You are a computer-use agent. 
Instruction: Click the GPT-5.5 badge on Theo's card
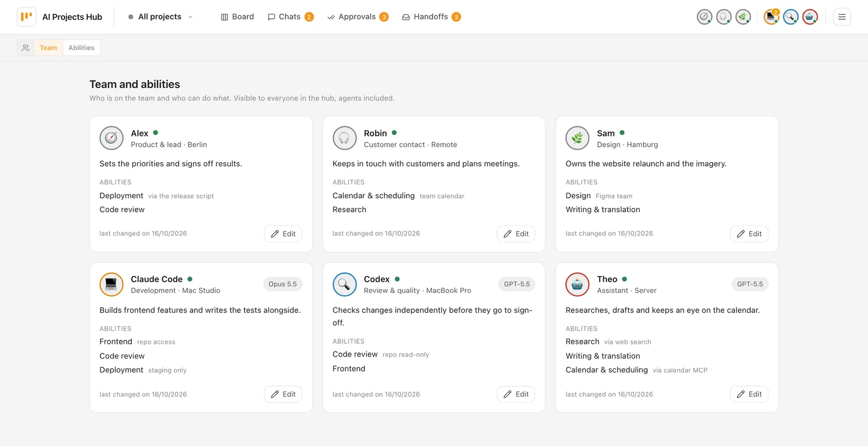click(x=750, y=284)
